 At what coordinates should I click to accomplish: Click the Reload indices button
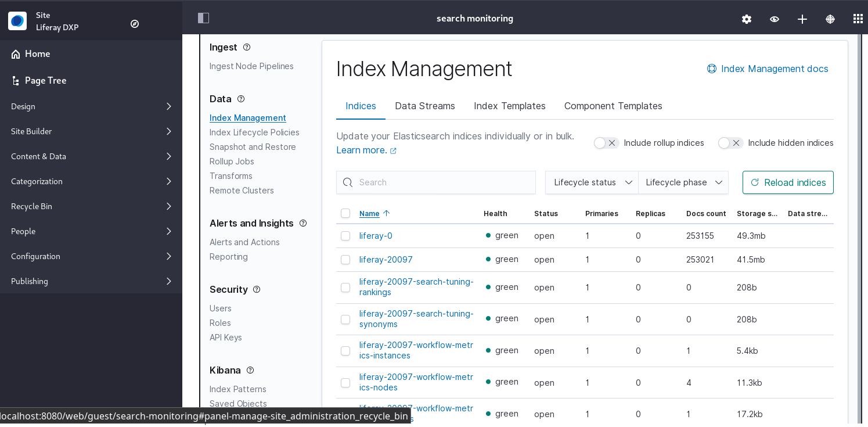[x=788, y=182]
